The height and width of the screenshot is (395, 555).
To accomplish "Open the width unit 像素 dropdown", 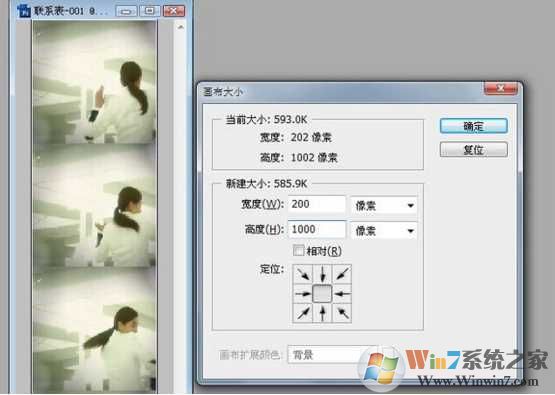I will [x=384, y=205].
